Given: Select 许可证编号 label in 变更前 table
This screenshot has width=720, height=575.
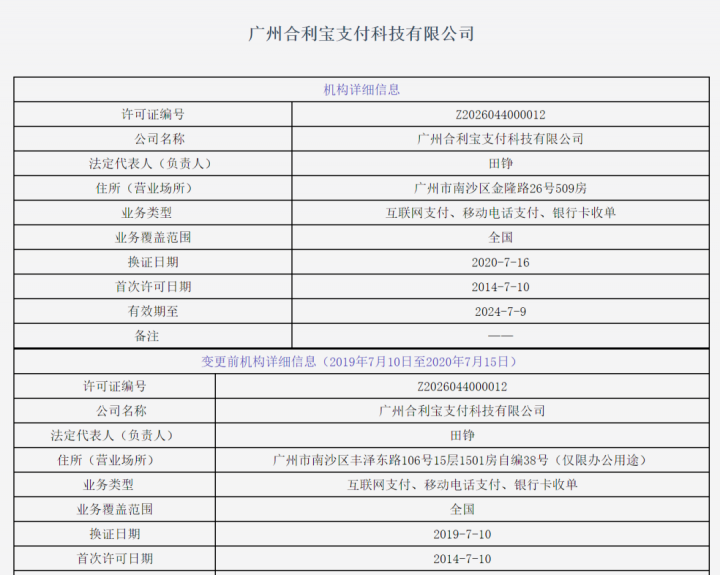Looking at the screenshot, I should 115,386.
